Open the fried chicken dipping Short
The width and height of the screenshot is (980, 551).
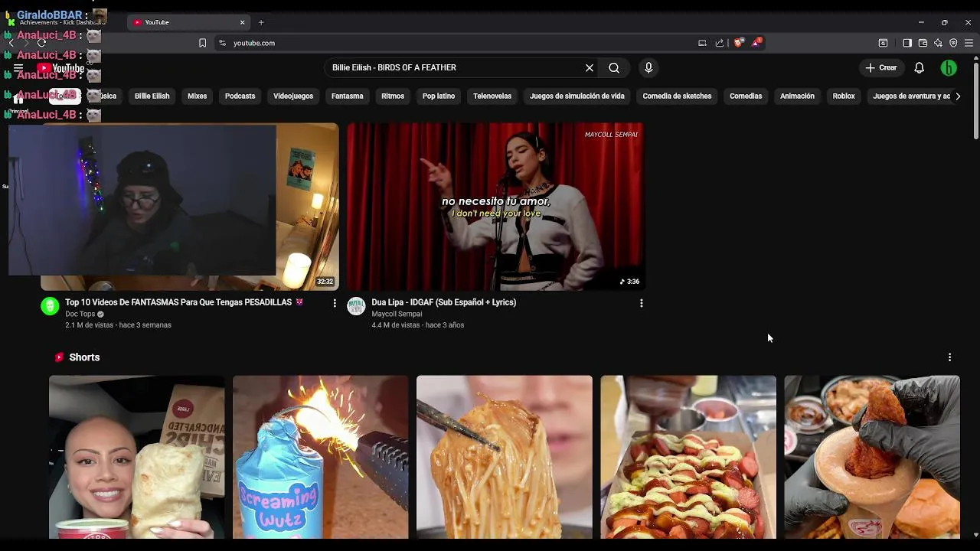(x=872, y=457)
